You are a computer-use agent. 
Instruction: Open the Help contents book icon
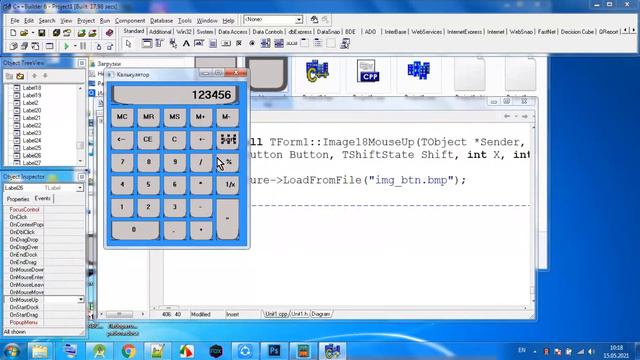tap(109, 33)
